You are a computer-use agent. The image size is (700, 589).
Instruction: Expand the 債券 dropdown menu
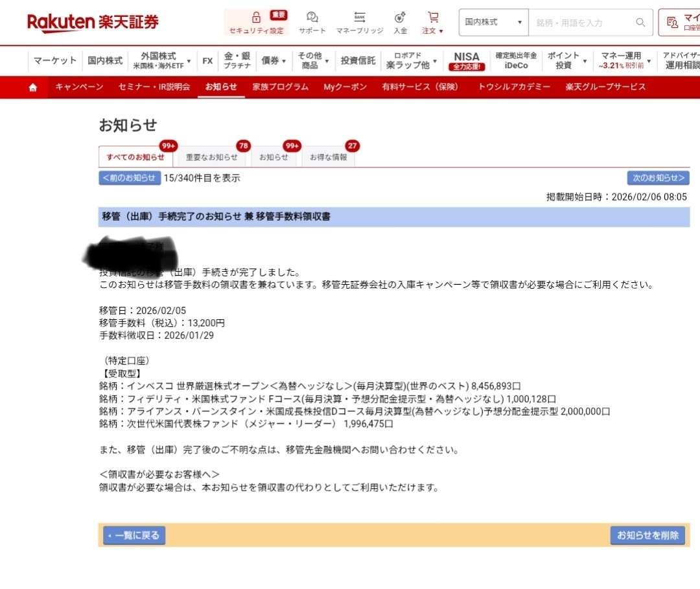point(274,60)
